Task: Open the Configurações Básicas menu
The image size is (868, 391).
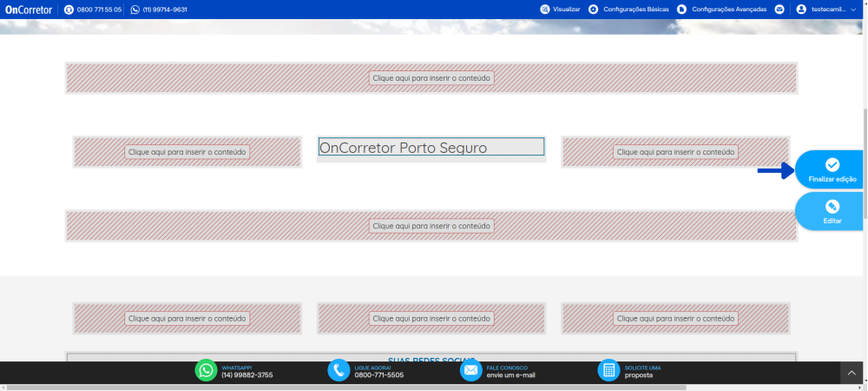Action: [636, 10]
